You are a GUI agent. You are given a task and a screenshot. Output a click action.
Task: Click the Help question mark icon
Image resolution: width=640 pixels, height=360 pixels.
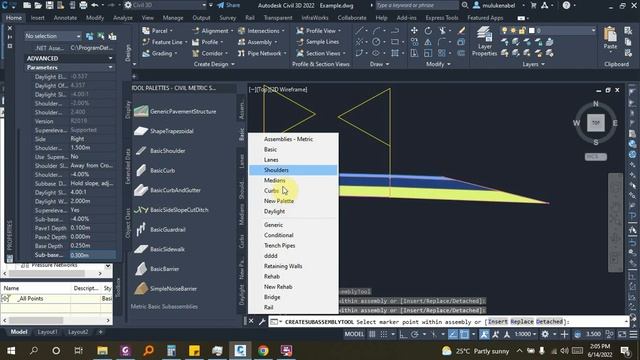pos(566,5)
